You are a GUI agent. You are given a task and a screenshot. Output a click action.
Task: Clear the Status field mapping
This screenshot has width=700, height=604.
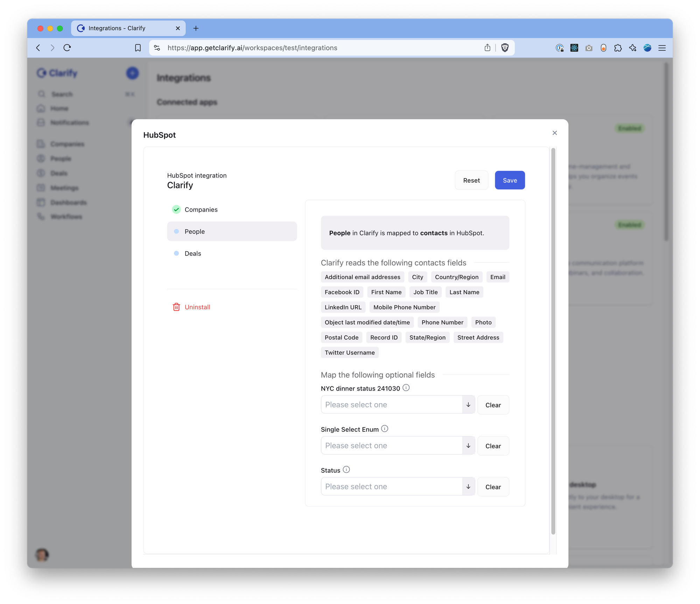point(493,487)
